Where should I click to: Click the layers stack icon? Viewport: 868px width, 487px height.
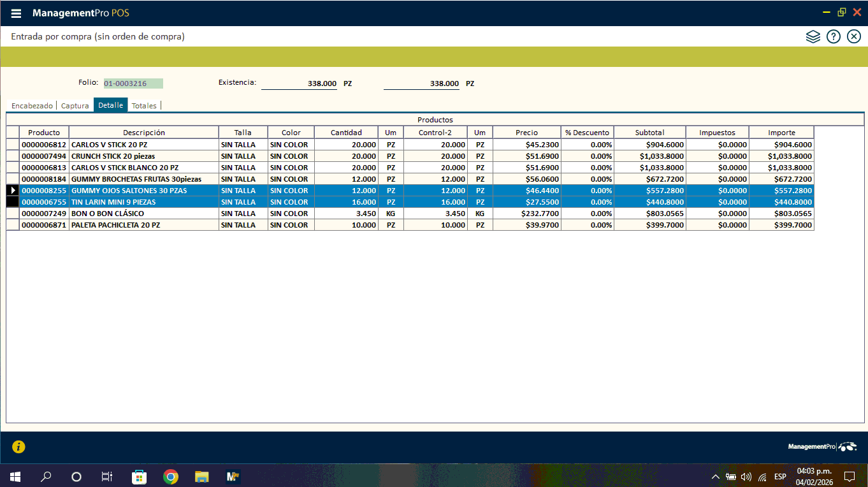[x=813, y=36]
